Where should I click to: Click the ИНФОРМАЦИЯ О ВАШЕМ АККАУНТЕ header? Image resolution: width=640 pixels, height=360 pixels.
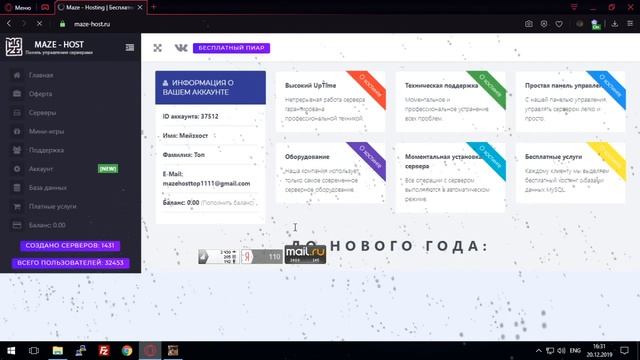click(211, 87)
